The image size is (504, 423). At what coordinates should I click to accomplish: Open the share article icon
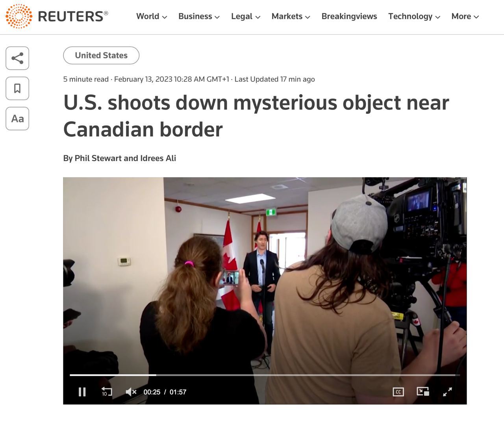pos(17,58)
